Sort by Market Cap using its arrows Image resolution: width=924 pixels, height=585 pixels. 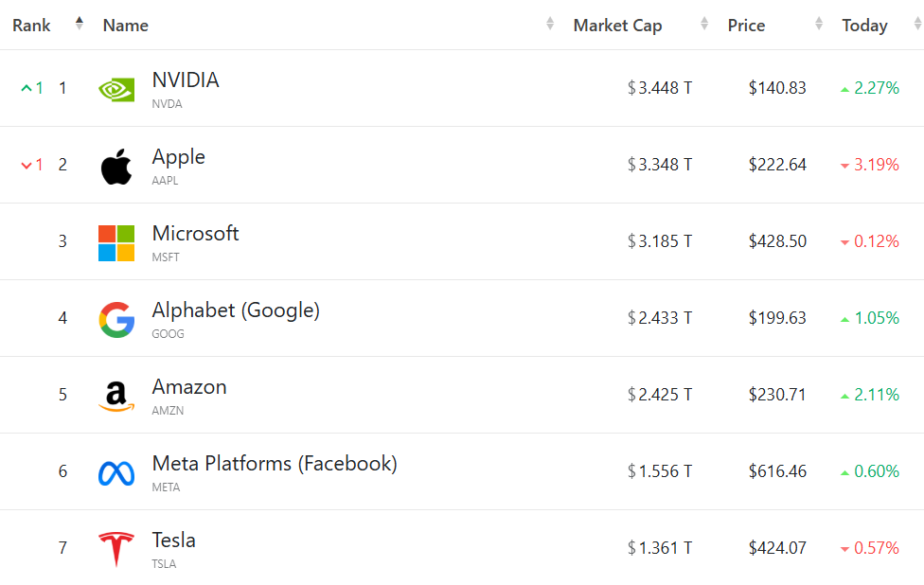click(x=703, y=25)
